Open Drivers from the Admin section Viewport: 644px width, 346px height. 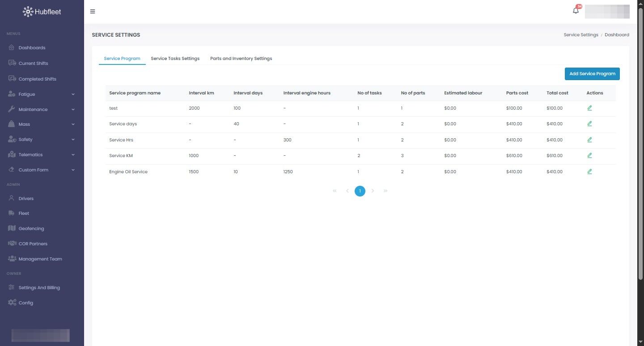coord(26,199)
